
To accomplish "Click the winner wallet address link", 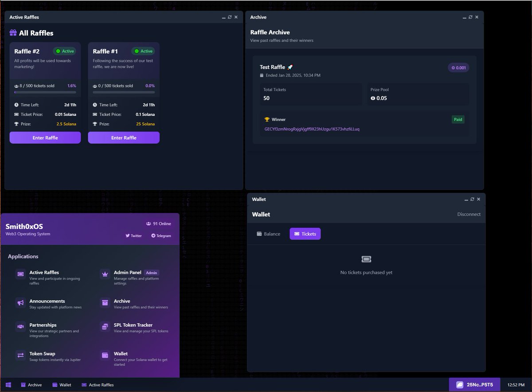I will pyautogui.click(x=312, y=129).
